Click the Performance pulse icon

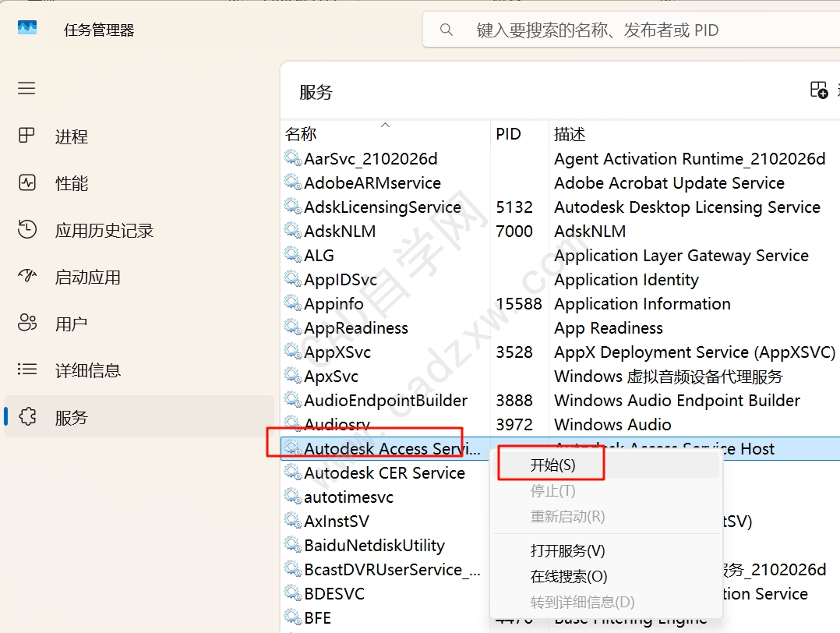[x=26, y=182]
